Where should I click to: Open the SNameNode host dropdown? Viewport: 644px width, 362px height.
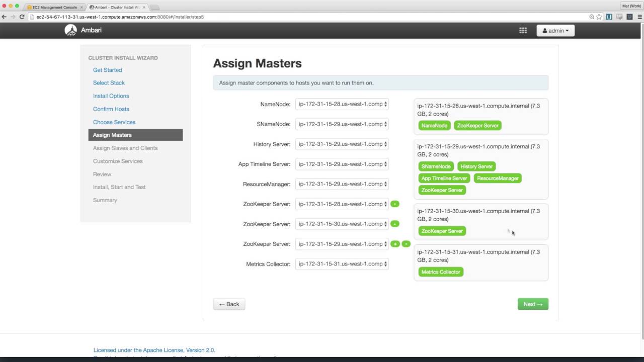(x=342, y=124)
